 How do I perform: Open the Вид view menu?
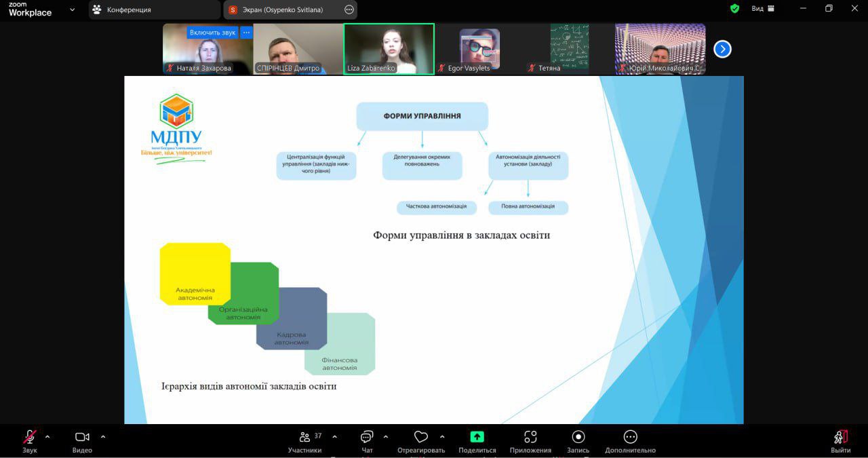762,9
